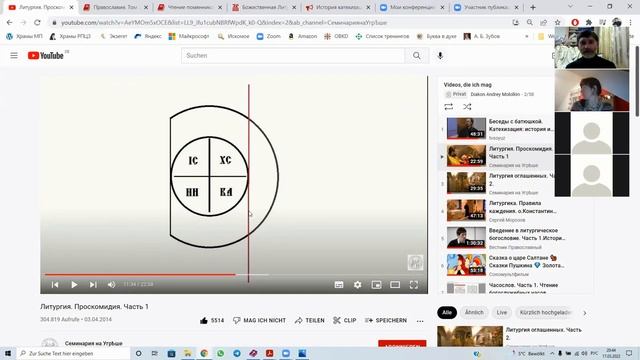Switch the player to miniplayer mode

[x=376, y=284]
